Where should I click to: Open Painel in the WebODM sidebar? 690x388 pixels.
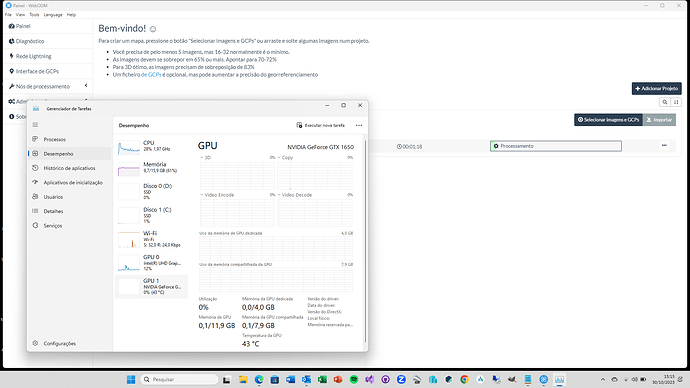tap(20, 26)
